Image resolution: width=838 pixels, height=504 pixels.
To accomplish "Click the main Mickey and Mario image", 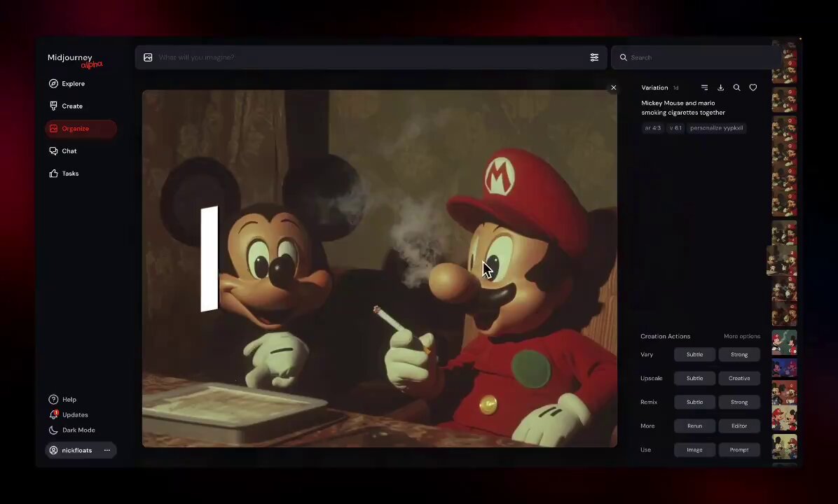I will coord(380,268).
